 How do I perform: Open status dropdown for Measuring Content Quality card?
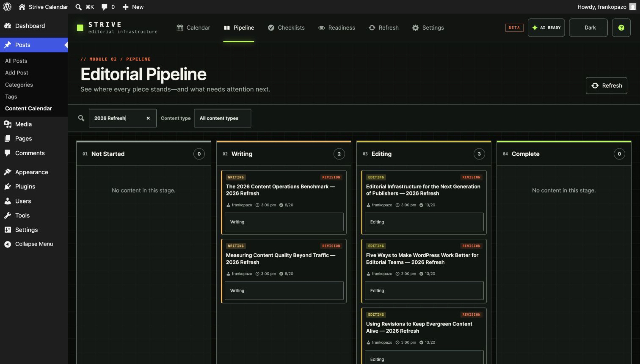284,290
